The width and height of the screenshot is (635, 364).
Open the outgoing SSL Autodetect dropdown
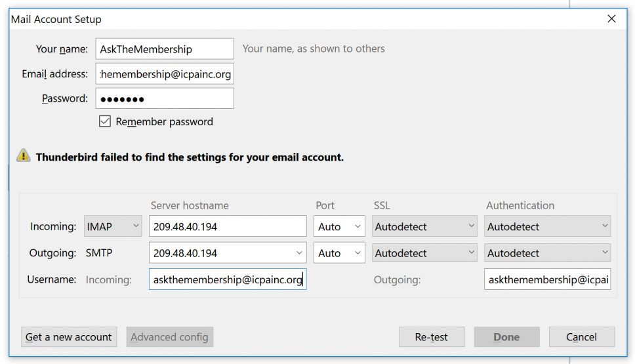[x=424, y=253]
